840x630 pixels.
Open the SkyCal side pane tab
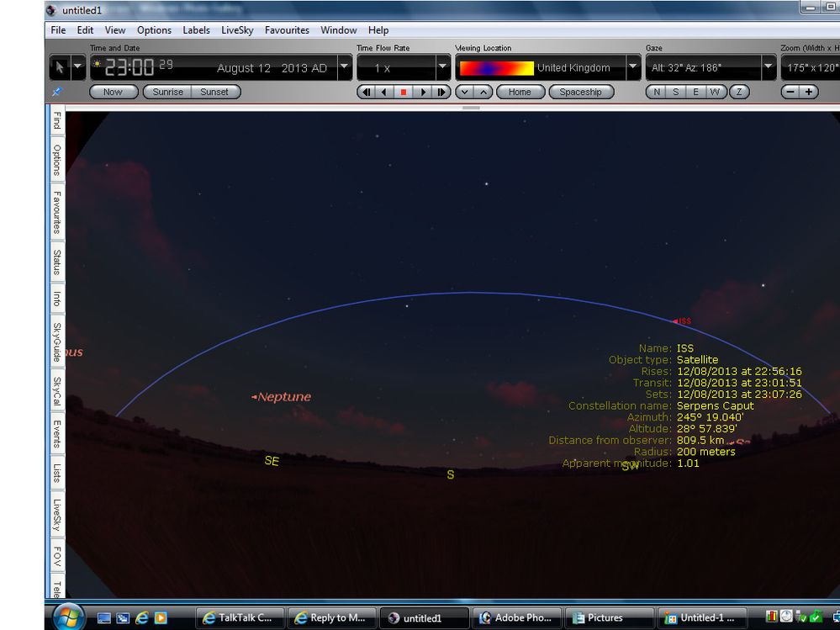(57, 391)
